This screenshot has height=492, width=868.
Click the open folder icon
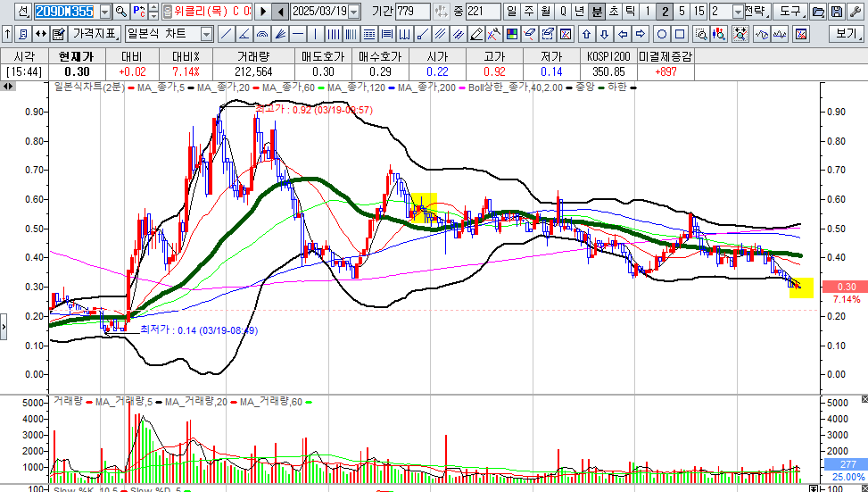pos(819,11)
